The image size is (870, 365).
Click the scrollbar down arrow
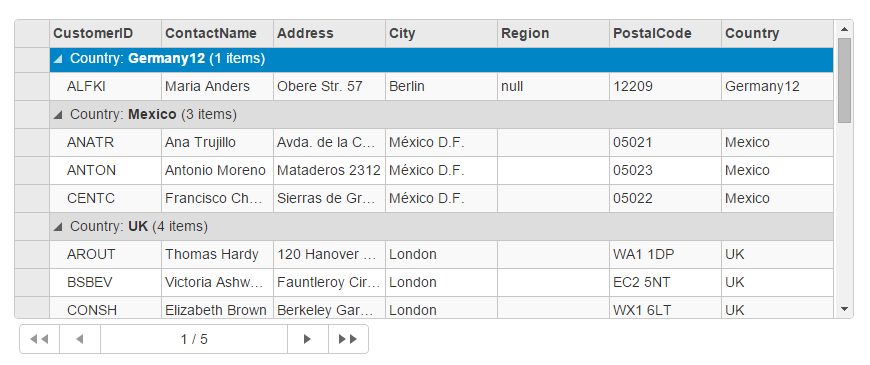(x=844, y=309)
